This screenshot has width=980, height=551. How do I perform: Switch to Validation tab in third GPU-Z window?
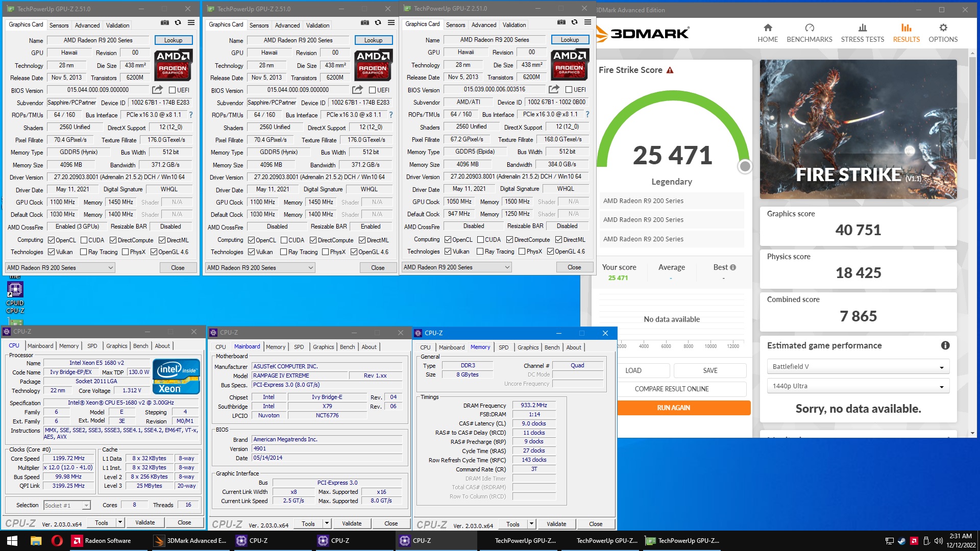(x=514, y=25)
